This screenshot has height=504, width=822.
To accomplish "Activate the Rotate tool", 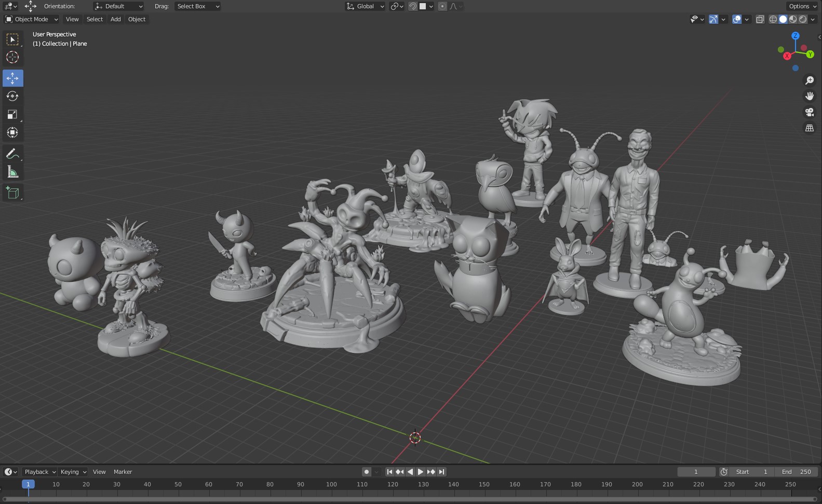I will tap(12, 97).
